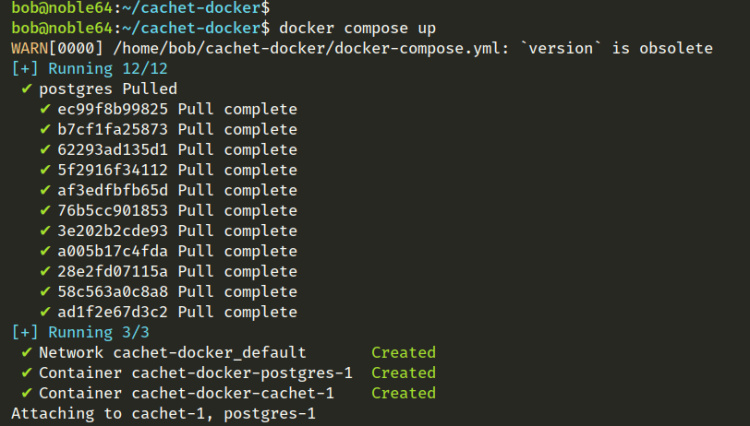The height and width of the screenshot is (426, 750).
Task: Click the checkmark next to layer ec99f8b99825
Action: point(45,109)
